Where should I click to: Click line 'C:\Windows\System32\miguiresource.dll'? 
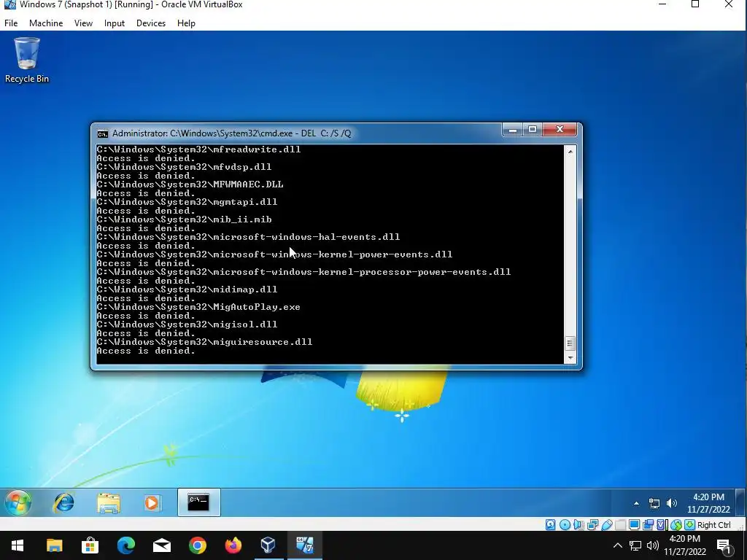click(204, 342)
